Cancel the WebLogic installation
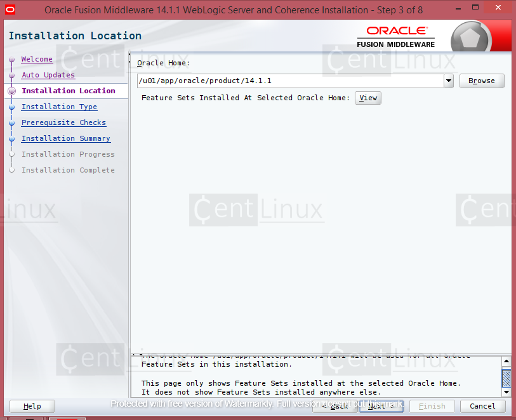 tap(482, 406)
